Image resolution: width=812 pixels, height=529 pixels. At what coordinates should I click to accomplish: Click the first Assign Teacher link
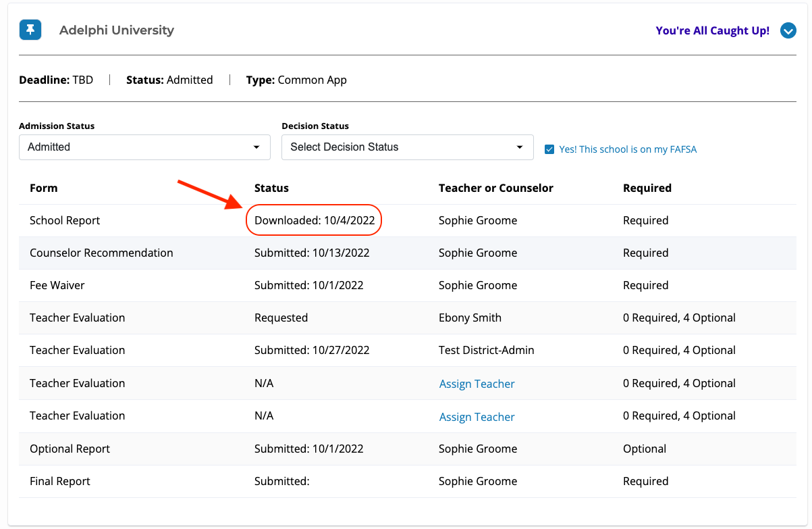click(x=477, y=384)
